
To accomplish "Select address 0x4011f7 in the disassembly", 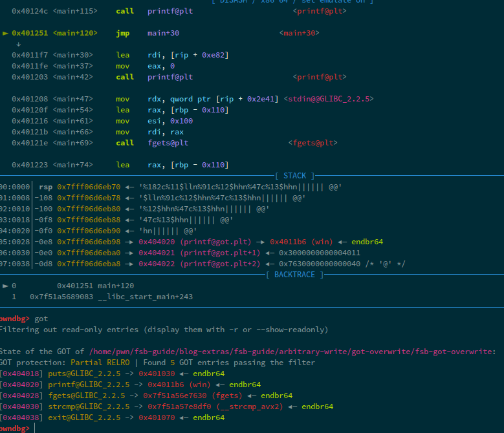I will (30, 55).
